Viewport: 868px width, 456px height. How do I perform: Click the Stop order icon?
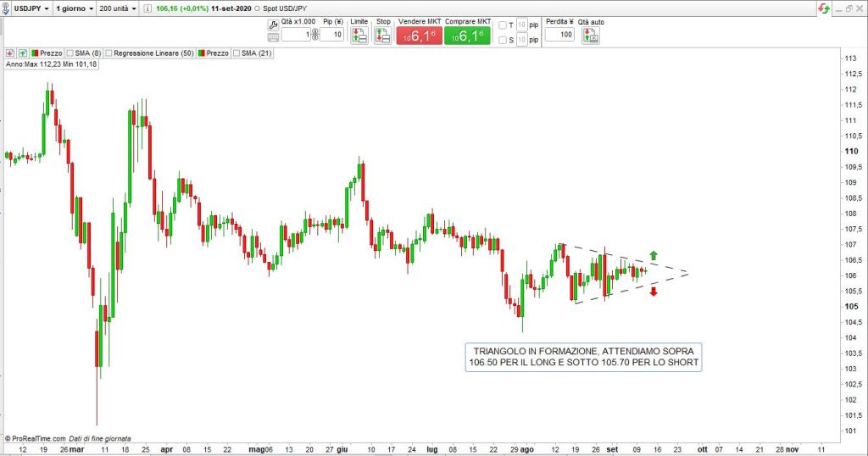(384, 36)
